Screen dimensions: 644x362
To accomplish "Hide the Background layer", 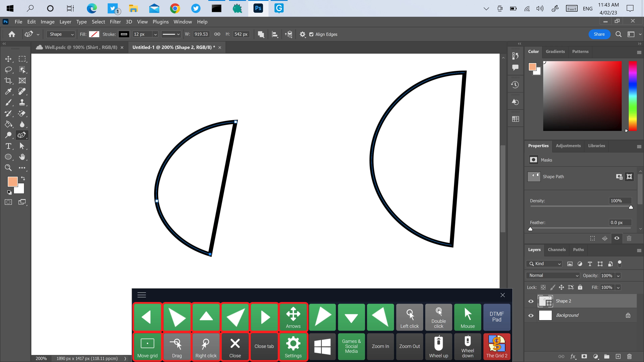I will [531, 316].
